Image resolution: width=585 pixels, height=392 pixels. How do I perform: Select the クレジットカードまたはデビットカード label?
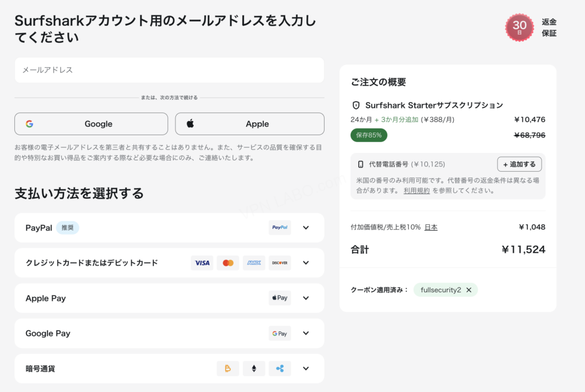coord(92,262)
